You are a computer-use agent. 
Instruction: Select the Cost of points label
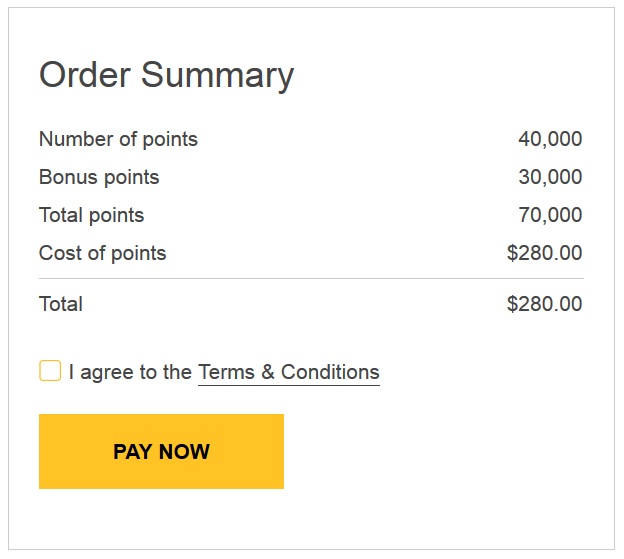pyautogui.click(x=102, y=253)
